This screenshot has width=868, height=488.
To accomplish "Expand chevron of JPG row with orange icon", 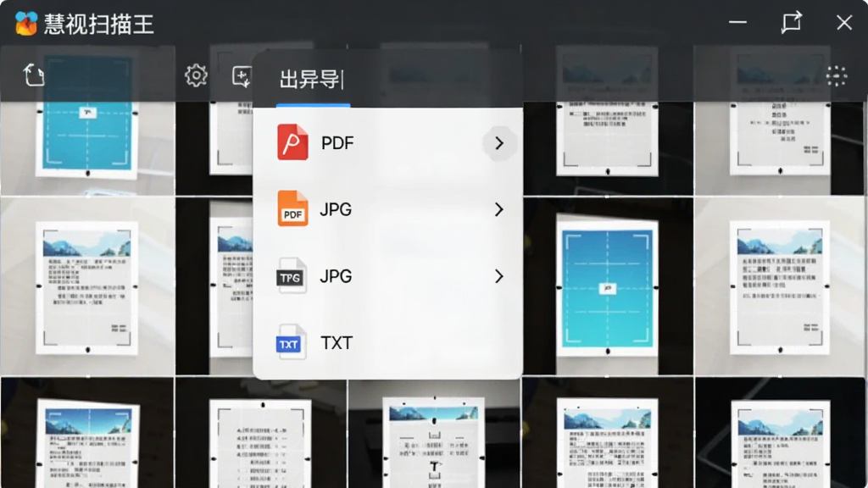I will click(498, 209).
